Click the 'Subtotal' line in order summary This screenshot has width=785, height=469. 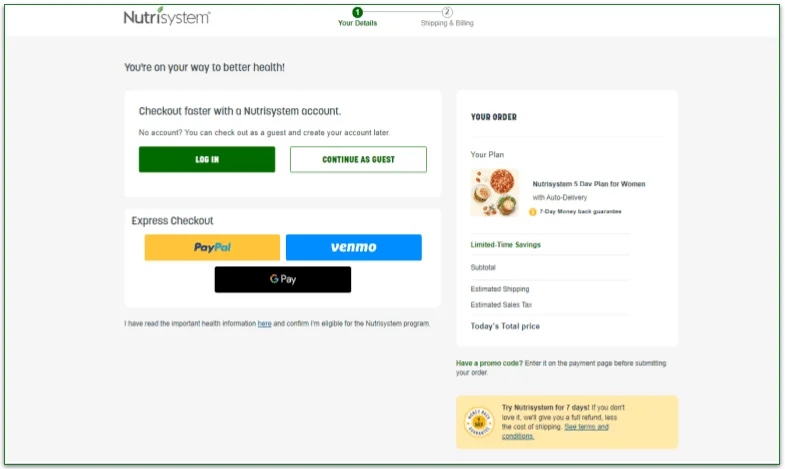coord(483,268)
